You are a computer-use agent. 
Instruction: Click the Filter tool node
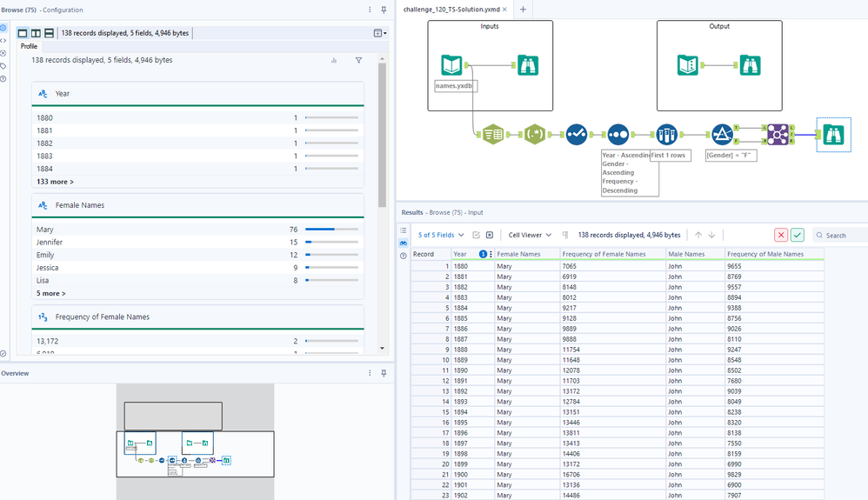click(x=721, y=135)
